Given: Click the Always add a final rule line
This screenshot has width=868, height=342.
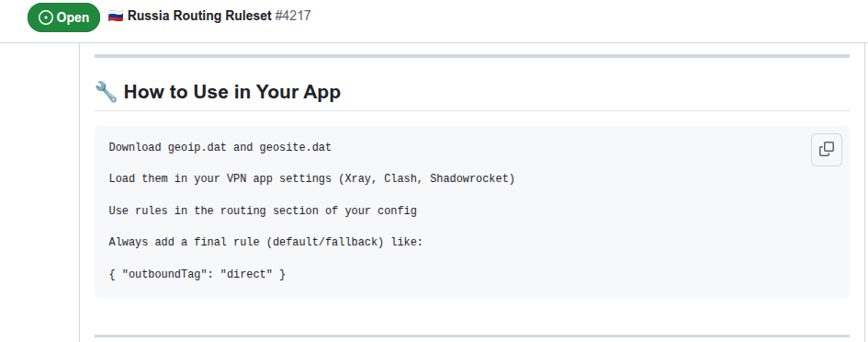Looking at the screenshot, I should coord(265,242).
